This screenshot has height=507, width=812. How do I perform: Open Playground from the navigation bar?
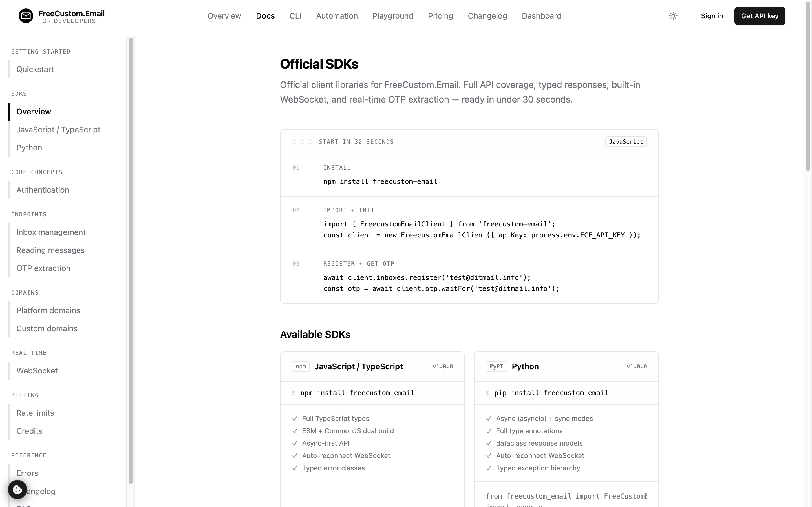[x=392, y=16]
